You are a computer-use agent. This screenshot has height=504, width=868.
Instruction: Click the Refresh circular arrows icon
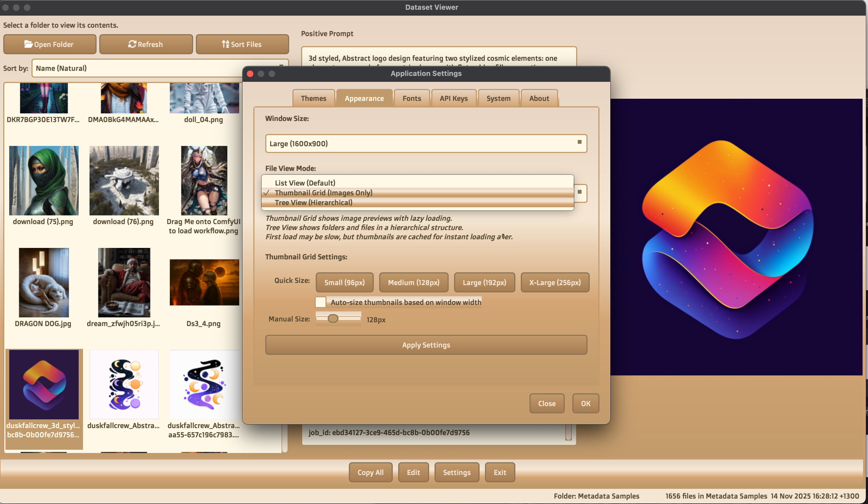pyautogui.click(x=132, y=44)
